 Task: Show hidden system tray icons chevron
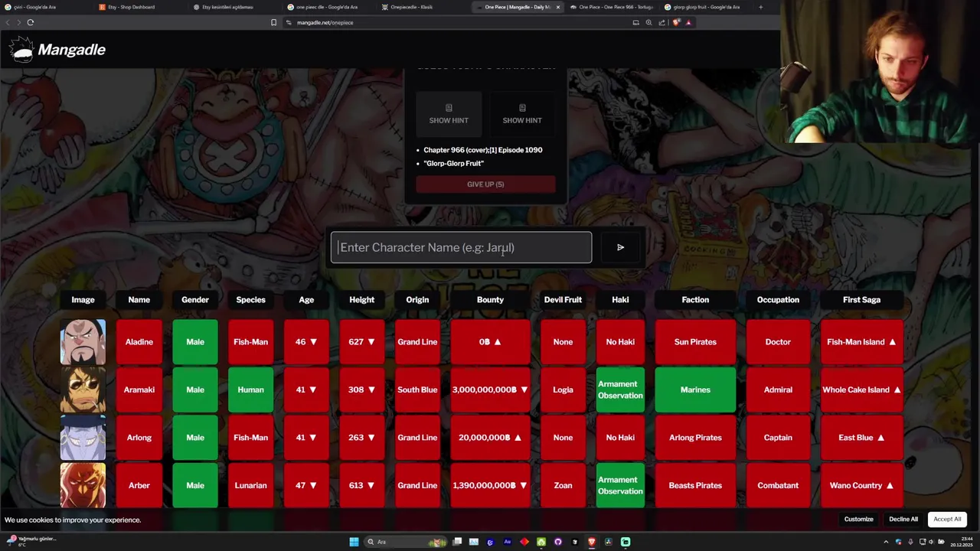886,542
